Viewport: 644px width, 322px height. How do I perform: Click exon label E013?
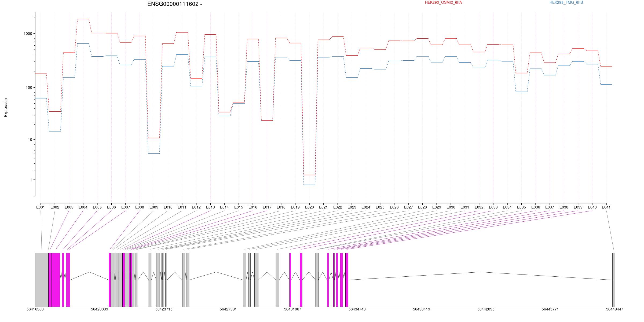coord(210,207)
